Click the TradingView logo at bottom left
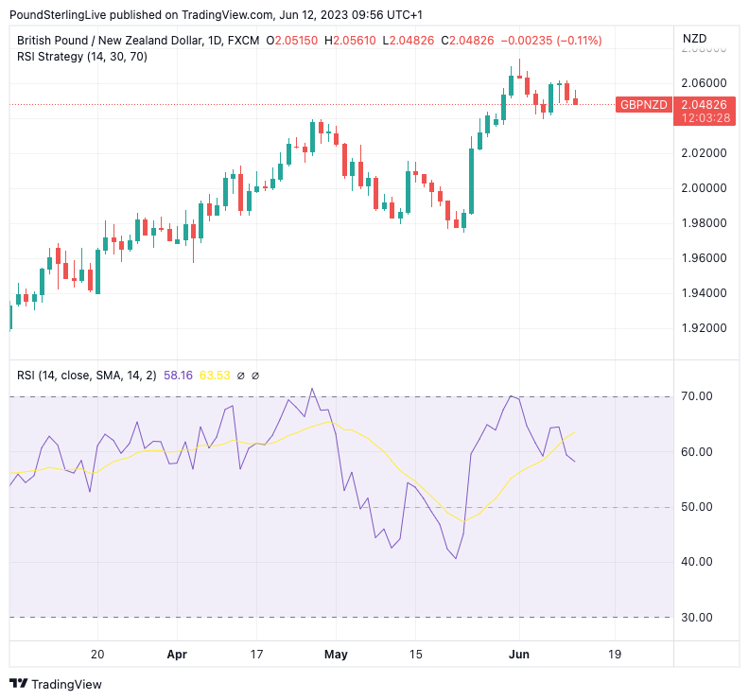The image size is (749, 700). pos(55,683)
